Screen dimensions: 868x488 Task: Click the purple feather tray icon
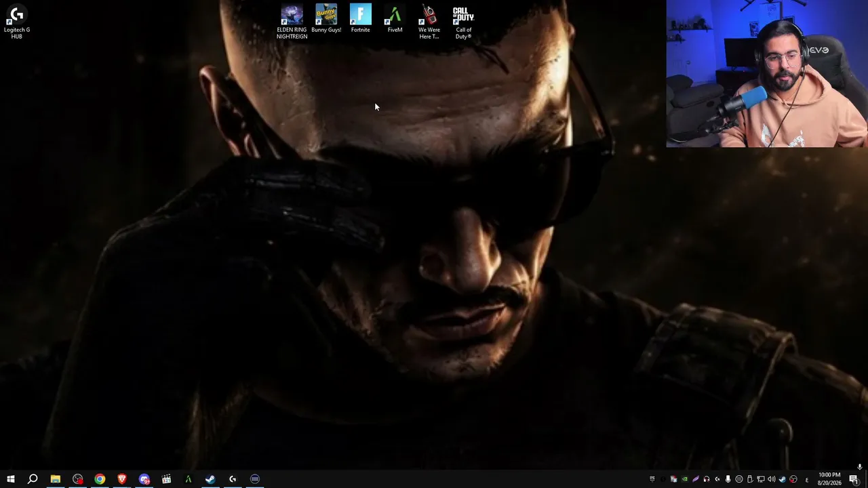pos(695,480)
